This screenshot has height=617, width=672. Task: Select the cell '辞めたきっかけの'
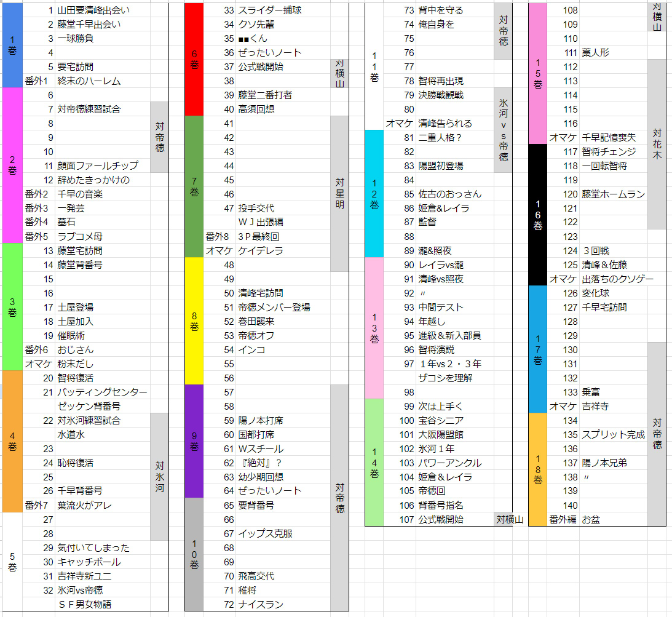tap(103, 180)
